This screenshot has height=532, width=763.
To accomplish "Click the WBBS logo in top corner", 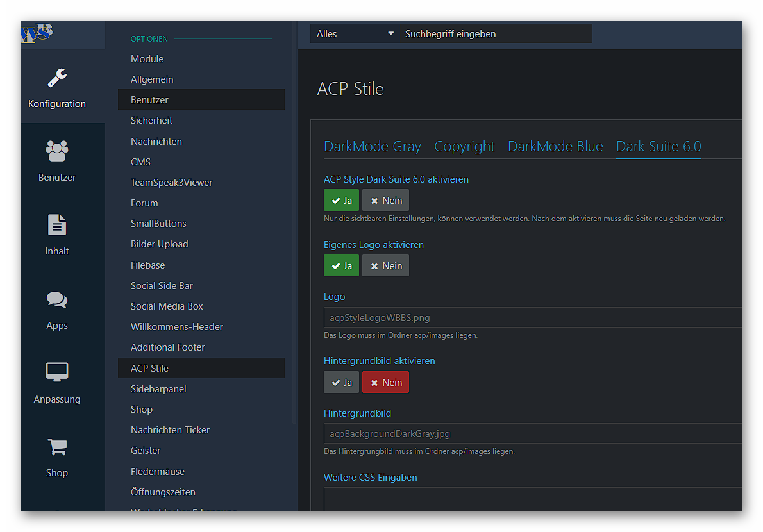I will coord(37,33).
